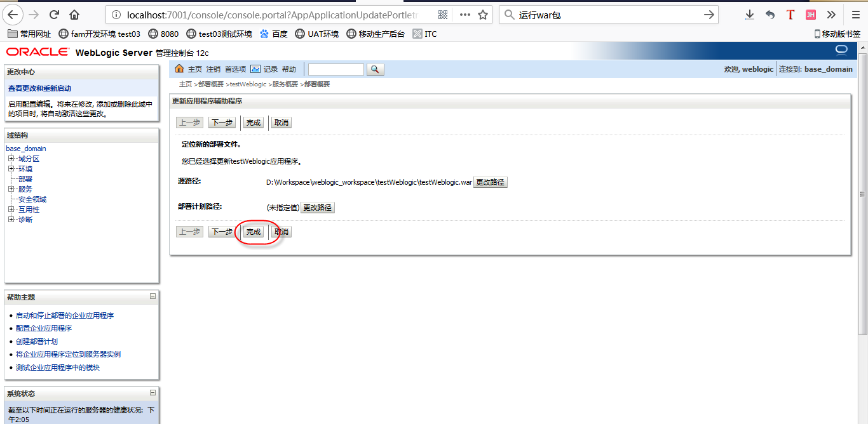
Task: Click the site info icon in address bar
Action: click(x=116, y=15)
